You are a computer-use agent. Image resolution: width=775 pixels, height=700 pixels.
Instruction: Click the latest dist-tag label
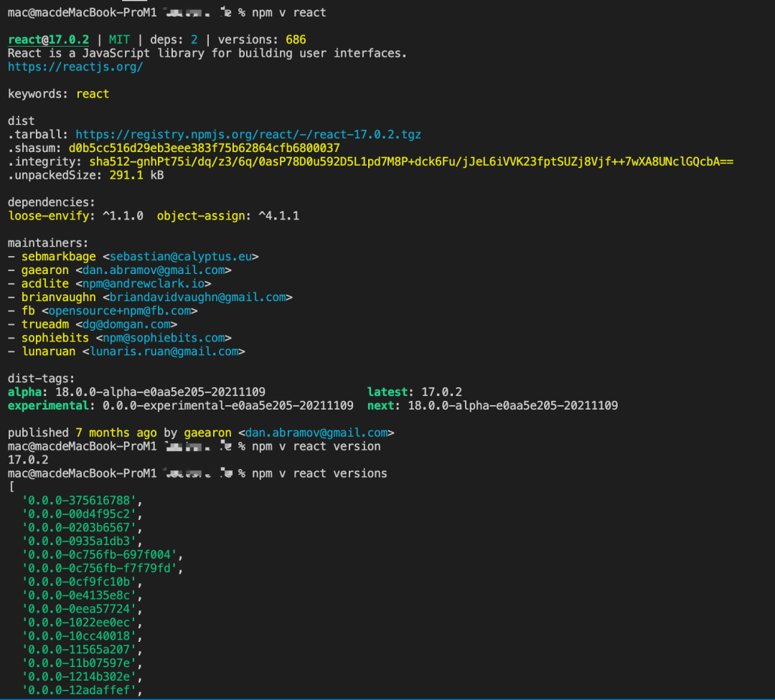[x=387, y=392]
